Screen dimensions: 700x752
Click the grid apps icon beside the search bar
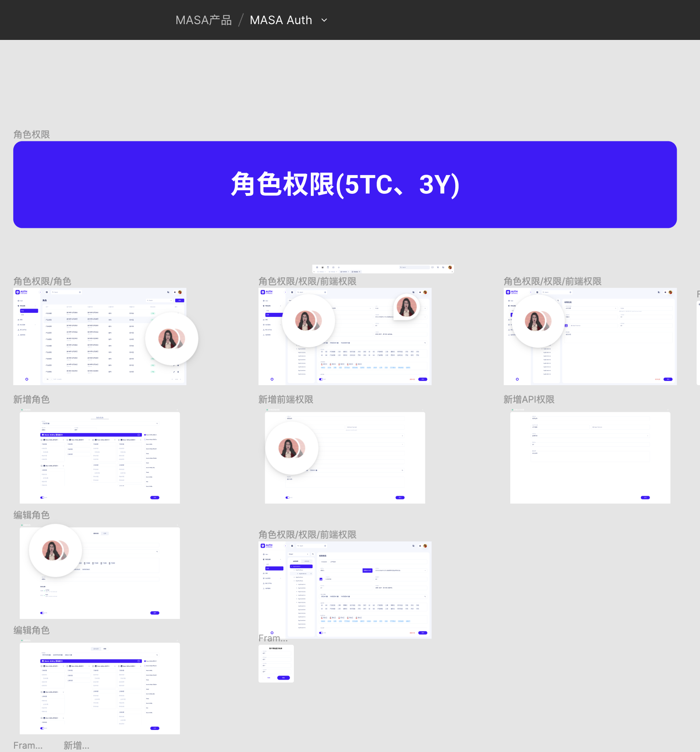pyautogui.click(x=47, y=292)
